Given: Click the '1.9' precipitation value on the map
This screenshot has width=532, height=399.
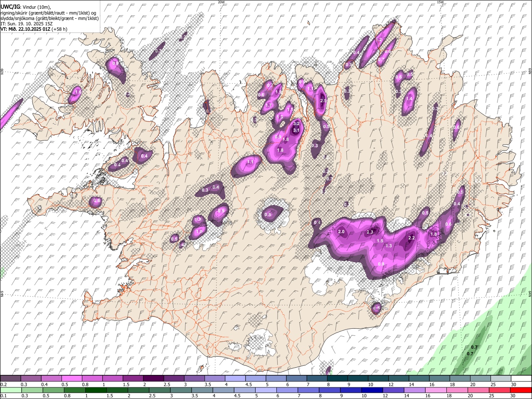Looking at the screenshot, I should pos(279,92).
